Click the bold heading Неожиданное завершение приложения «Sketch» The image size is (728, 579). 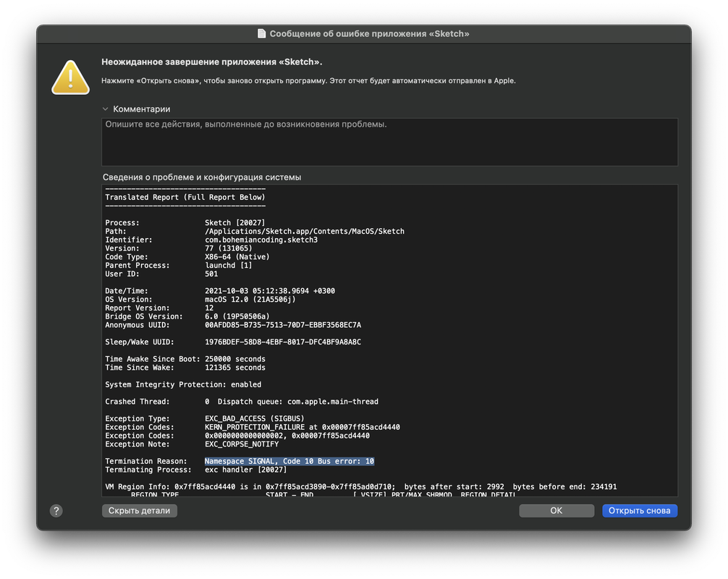tap(212, 62)
